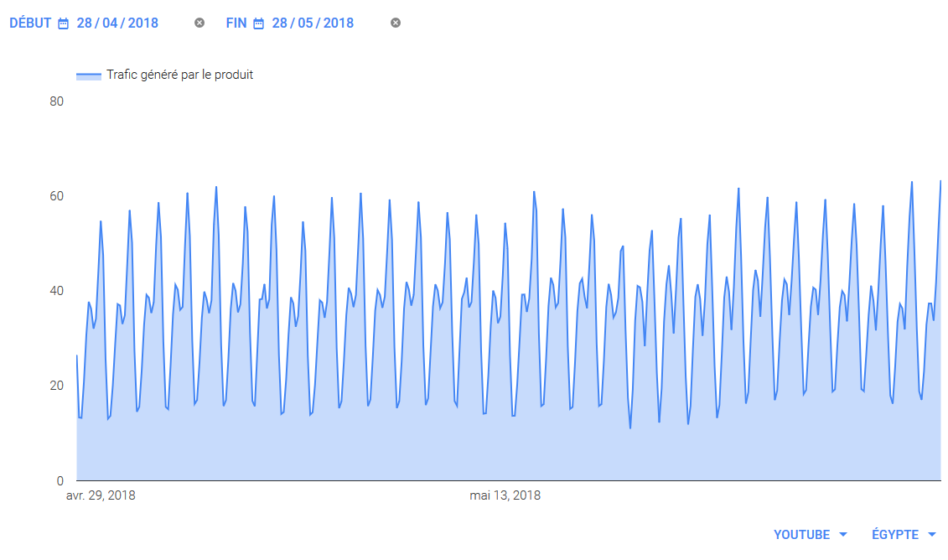
Task: Click the blue legend color swatch
Action: tap(88, 75)
